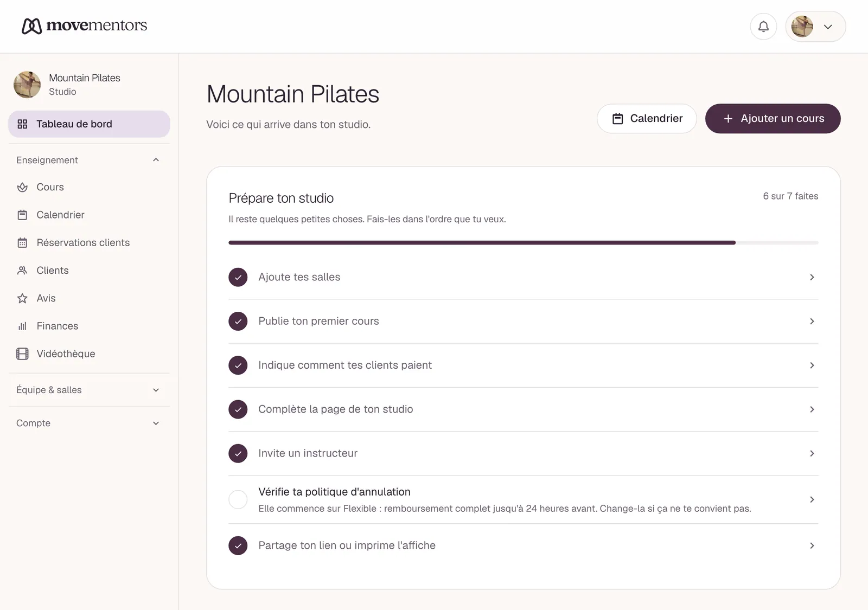Click the plus icon in Ajouter un cours
Image resolution: width=868 pixels, height=610 pixels.
728,119
